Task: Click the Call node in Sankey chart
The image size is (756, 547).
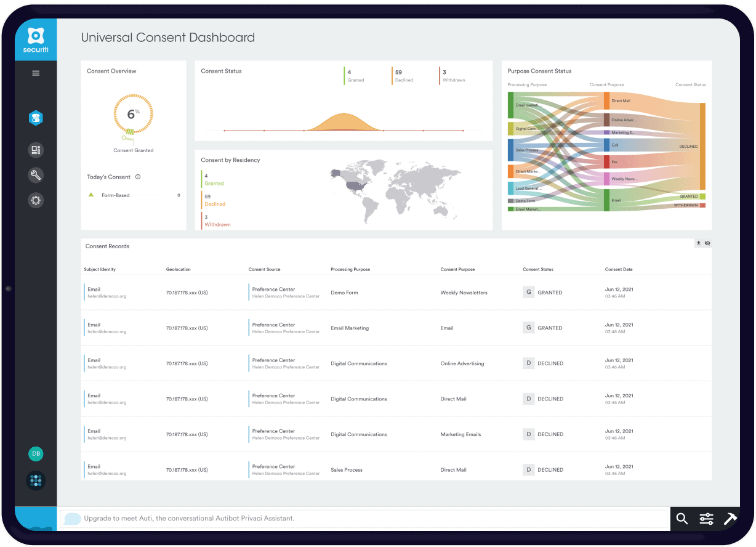Action: [606, 145]
